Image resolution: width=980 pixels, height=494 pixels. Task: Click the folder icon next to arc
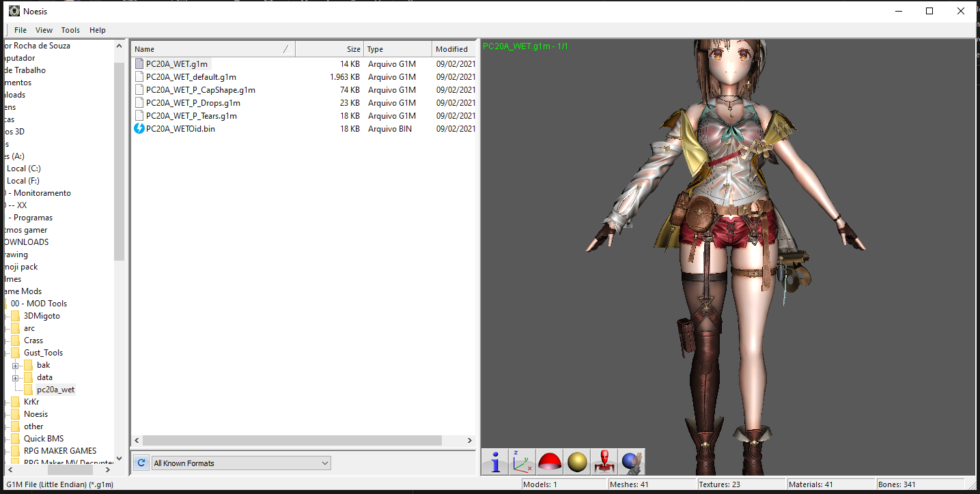tap(16, 328)
